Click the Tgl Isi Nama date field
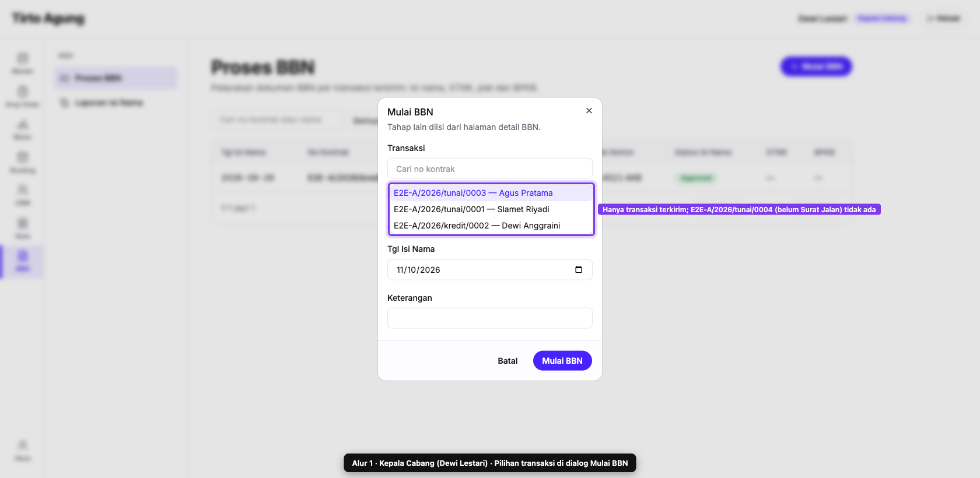Viewport: 980px width, 478px height. 490,270
